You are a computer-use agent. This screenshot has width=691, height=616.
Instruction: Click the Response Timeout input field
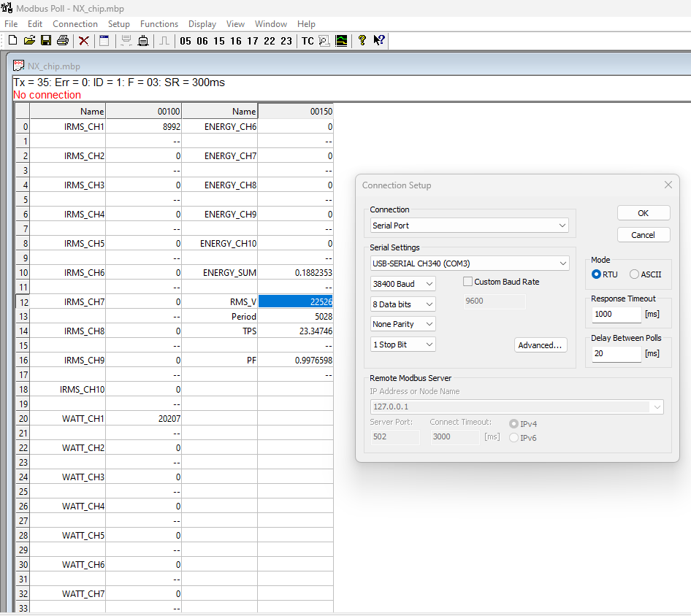point(616,314)
